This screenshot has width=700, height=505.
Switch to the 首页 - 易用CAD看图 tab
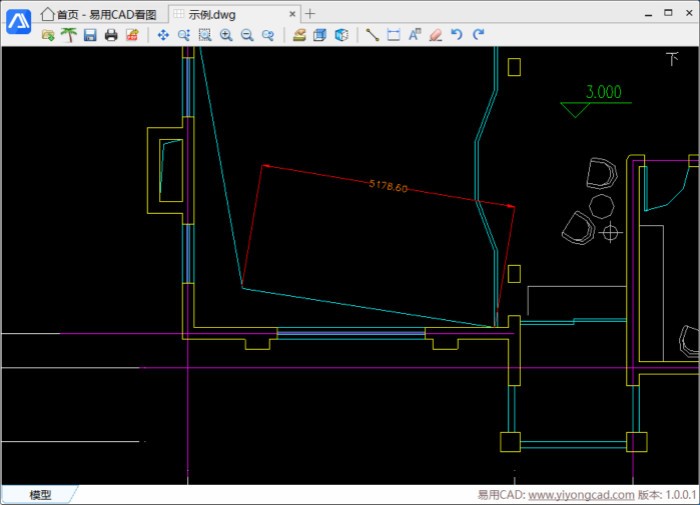click(98, 14)
